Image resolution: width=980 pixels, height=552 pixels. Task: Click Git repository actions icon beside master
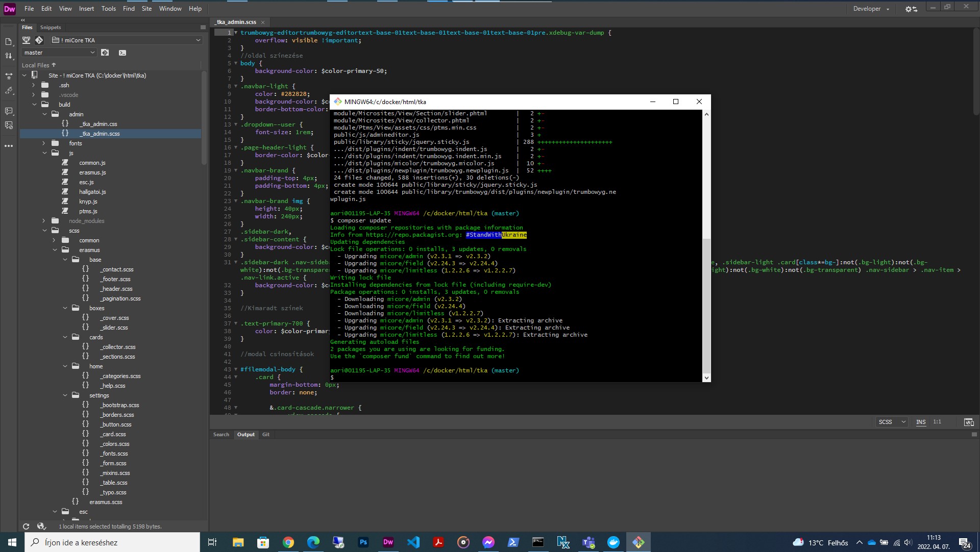tap(105, 53)
